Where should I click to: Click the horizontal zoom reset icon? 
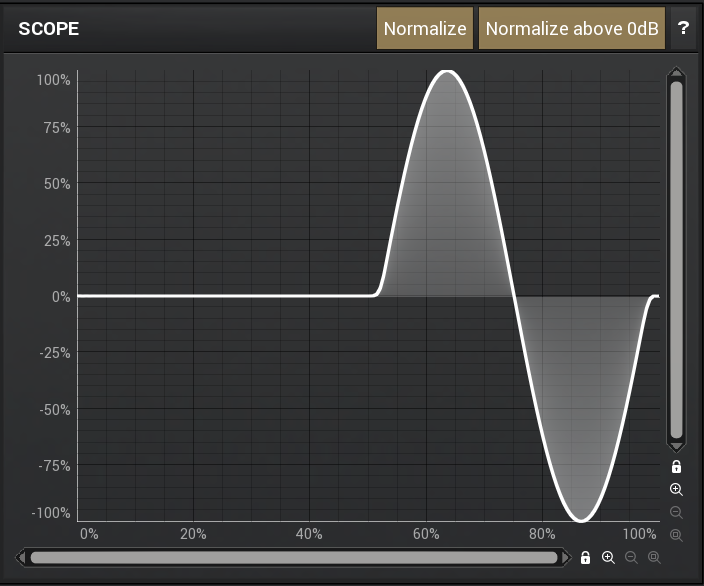654,558
